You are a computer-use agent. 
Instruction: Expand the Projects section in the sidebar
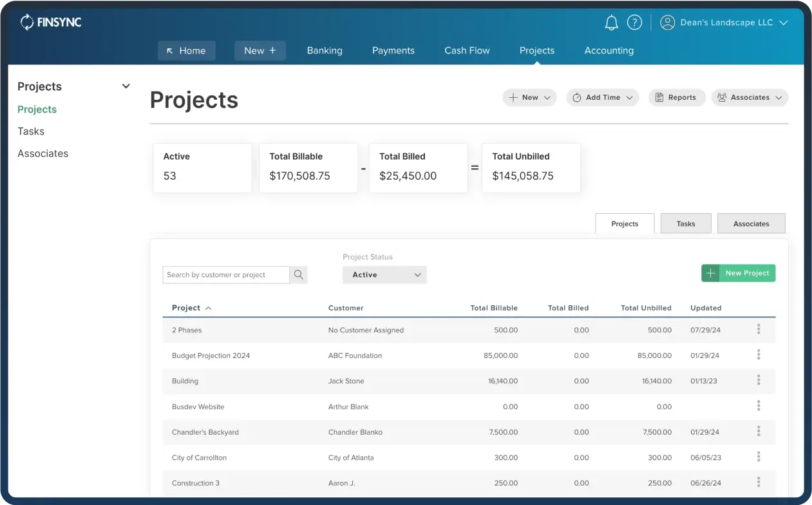[x=125, y=86]
